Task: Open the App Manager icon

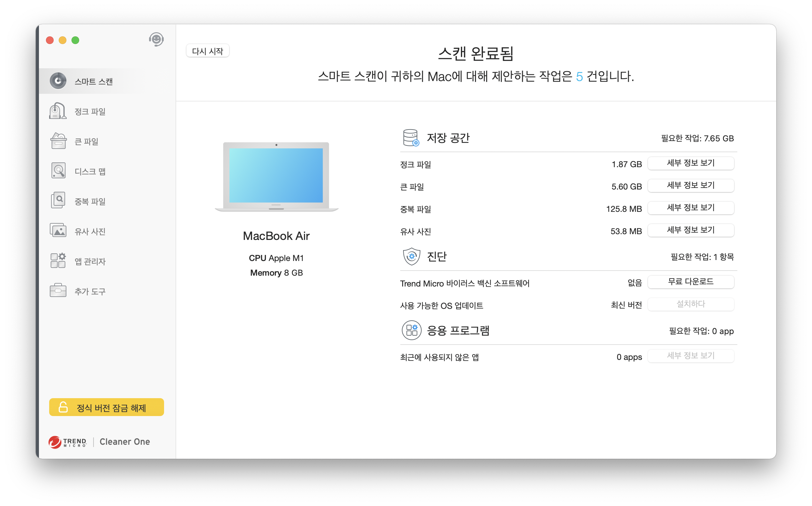Action: pos(58,261)
